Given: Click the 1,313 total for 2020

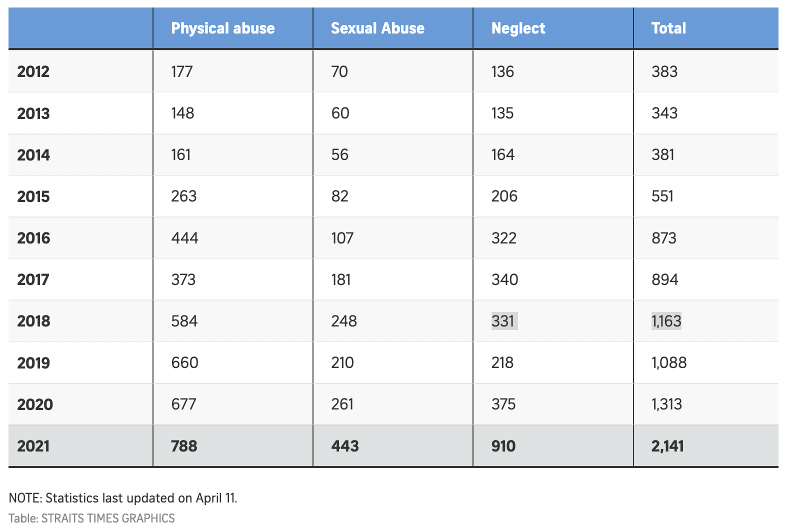Looking at the screenshot, I should pos(666,404).
